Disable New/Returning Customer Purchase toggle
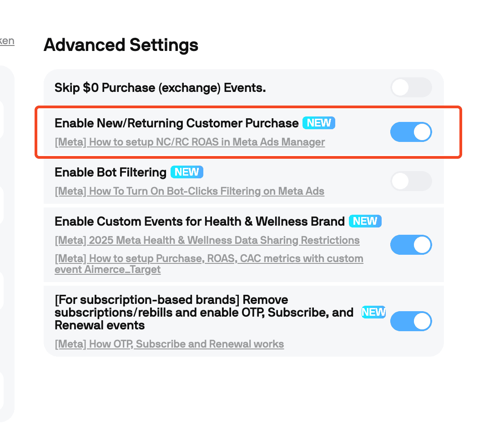Screen dimensions: 504x424 coord(411,132)
